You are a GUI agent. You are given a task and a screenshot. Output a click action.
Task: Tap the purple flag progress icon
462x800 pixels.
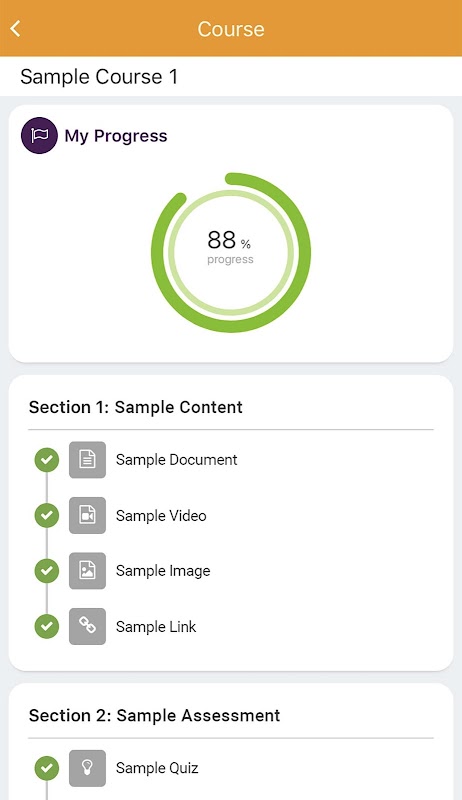(39, 136)
